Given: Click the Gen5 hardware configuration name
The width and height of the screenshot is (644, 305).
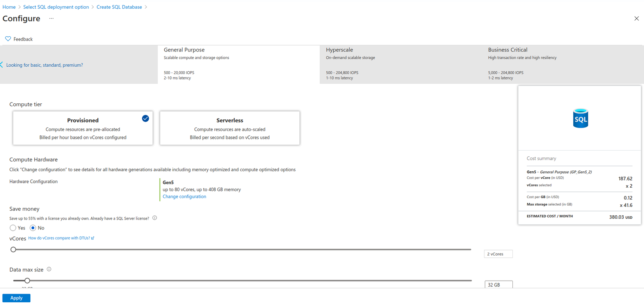Looking at the screenshot, I should pos(168,183).
